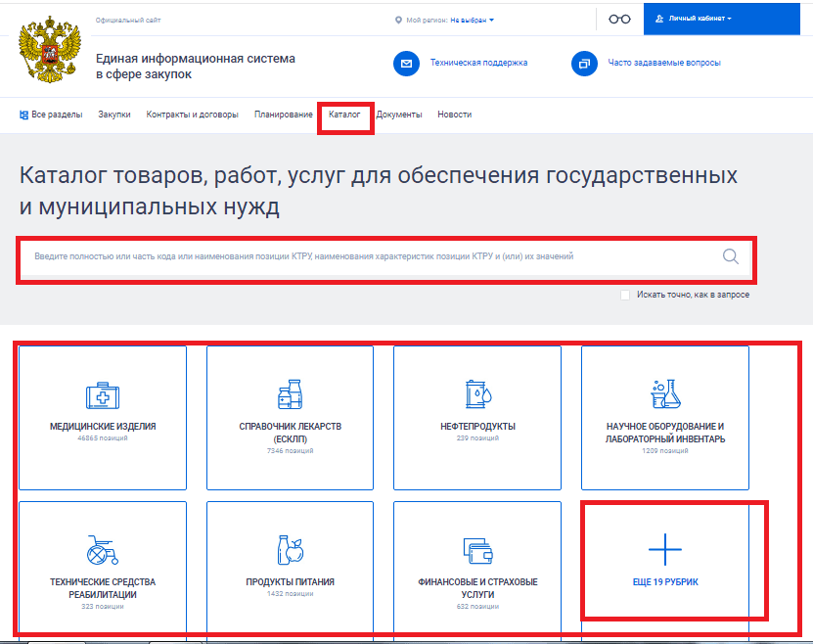Show ЕЩЕ 19 РУБРИК
Screen dimensions: 813x644
(x=665, y=582)
